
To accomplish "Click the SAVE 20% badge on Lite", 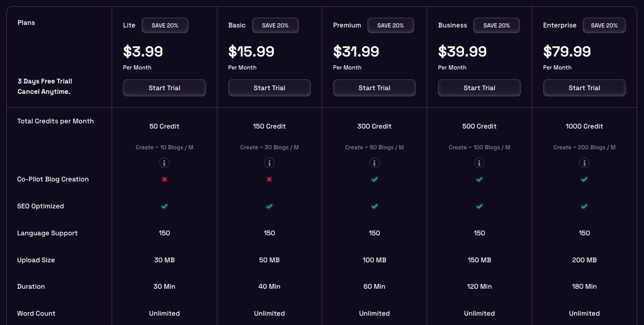I will click(165, 25).
